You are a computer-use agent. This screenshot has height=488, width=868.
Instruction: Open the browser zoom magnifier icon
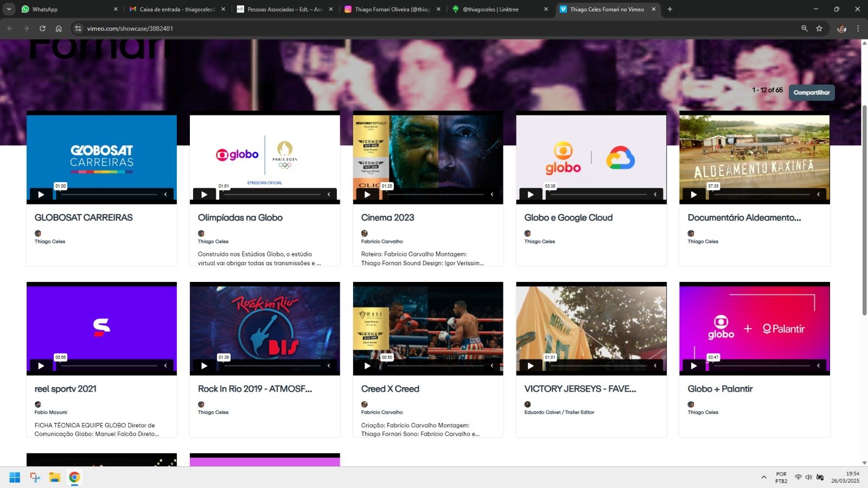point(805,28)
